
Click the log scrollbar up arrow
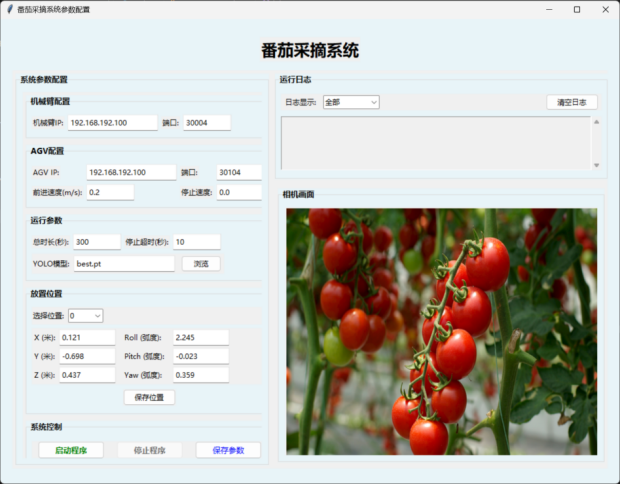(x=597, y=122)
